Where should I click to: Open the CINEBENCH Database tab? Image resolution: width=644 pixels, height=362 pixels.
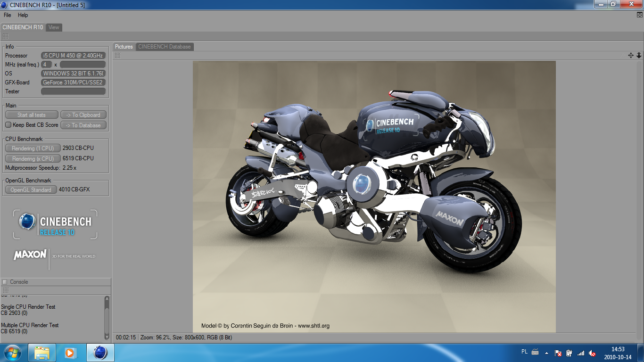pos(165,47)
